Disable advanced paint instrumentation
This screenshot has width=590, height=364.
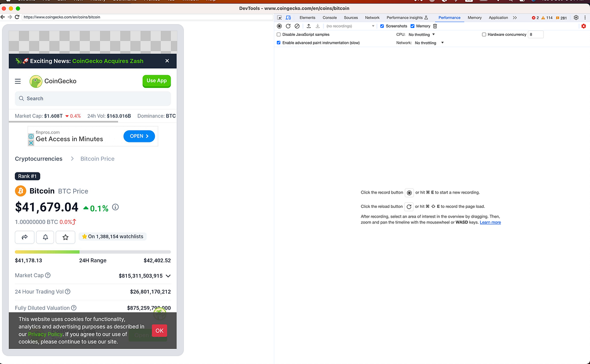[280, 43]
